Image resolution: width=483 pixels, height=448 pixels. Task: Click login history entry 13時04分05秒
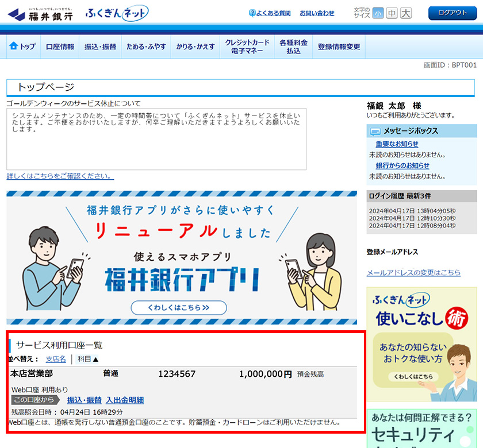point(412,211)
